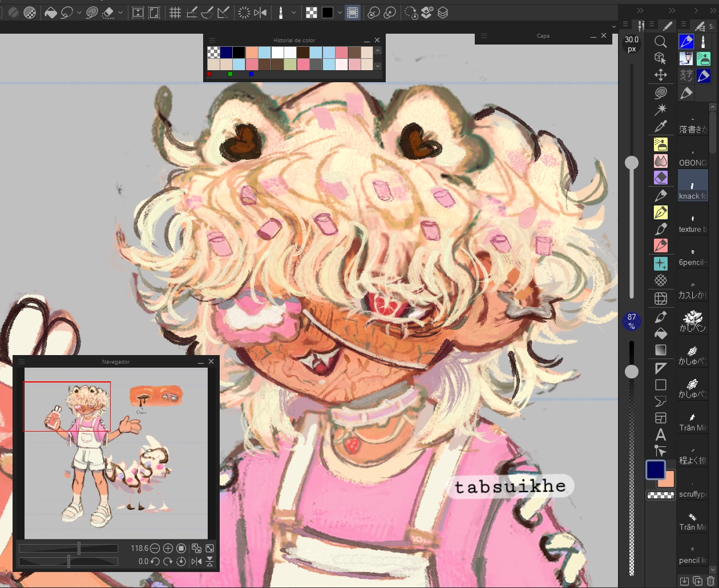Choose the OBONG brush preset
This screenshot has width=719, height=588.
point(692,157)
